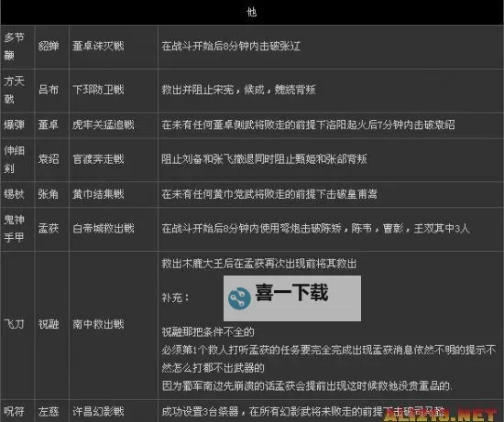Click weapon name 咒符

coord(14,411)
